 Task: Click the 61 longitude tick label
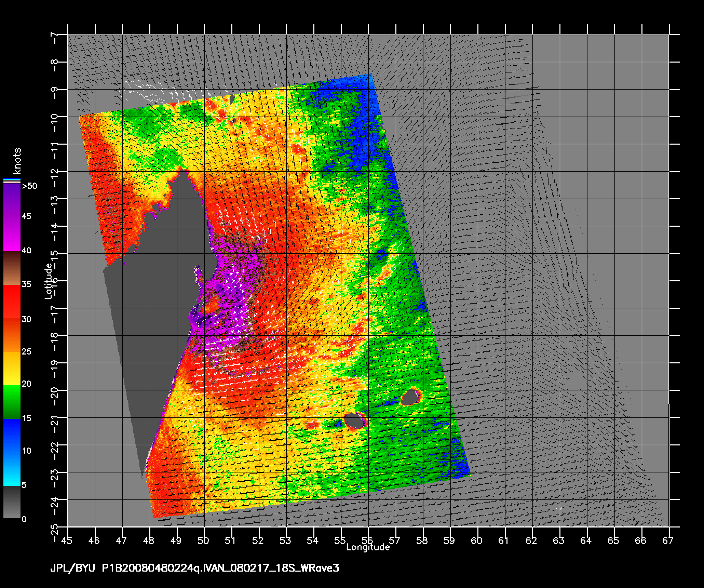click(504, 540)
